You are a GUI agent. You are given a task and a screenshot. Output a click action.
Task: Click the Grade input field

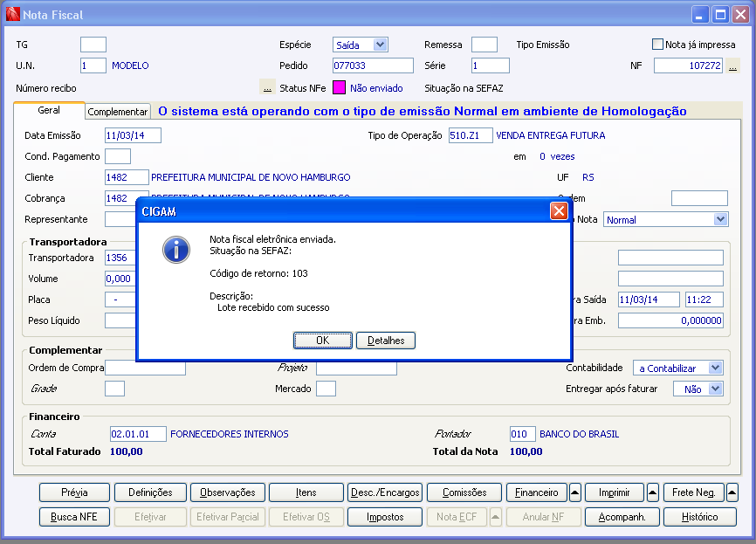[x=114, y=389]
